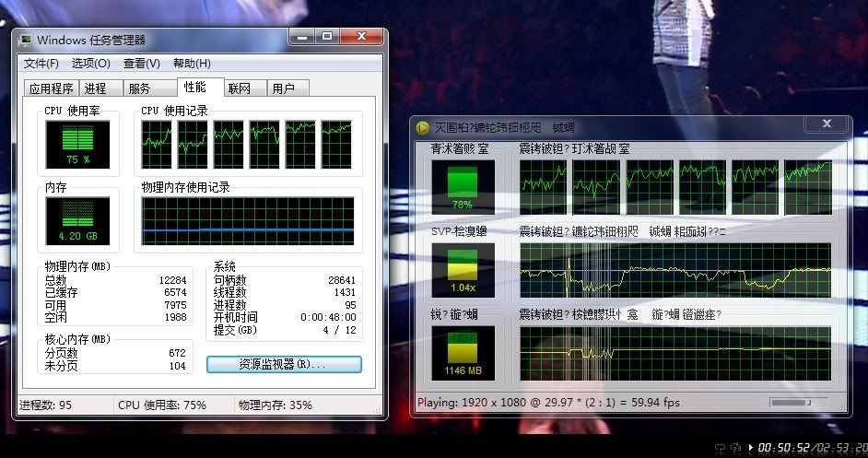Open the 选项(O) menu
Image resolution: width=868 pixels, height=458 pixels.
(91, 64)
